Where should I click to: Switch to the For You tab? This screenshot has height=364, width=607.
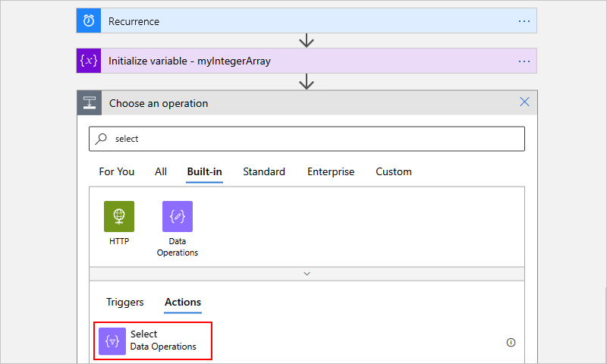click(117, 171)
